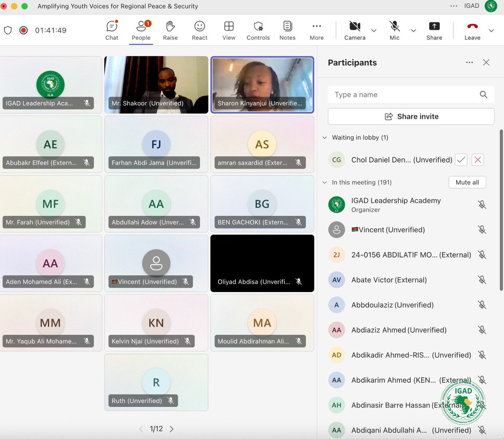
Task: Click the shield security icon
Action: coord(8,30)
